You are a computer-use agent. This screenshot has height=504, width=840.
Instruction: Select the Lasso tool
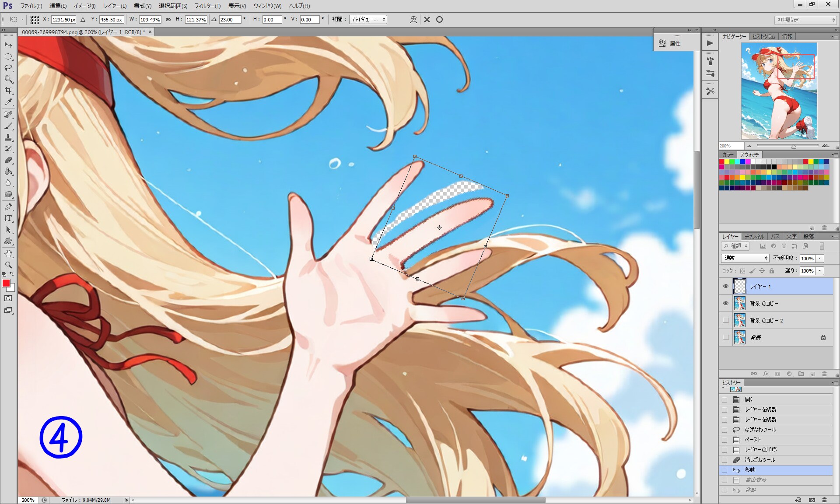point(8,68)
